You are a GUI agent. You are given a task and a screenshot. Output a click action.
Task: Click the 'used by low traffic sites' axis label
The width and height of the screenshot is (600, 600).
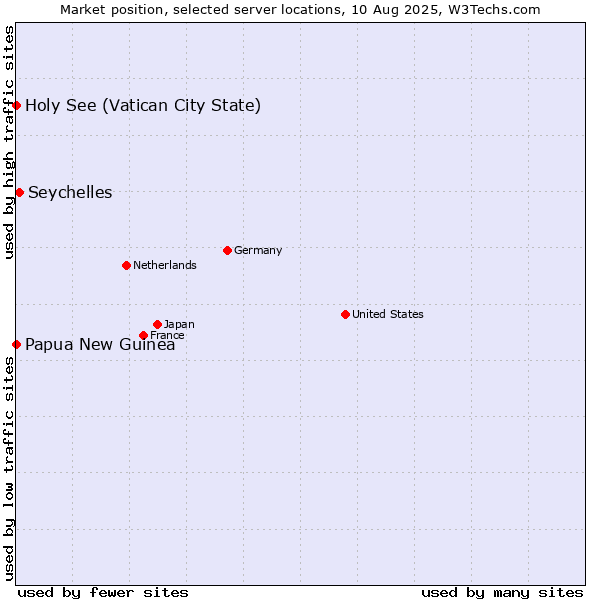[8, 469]
